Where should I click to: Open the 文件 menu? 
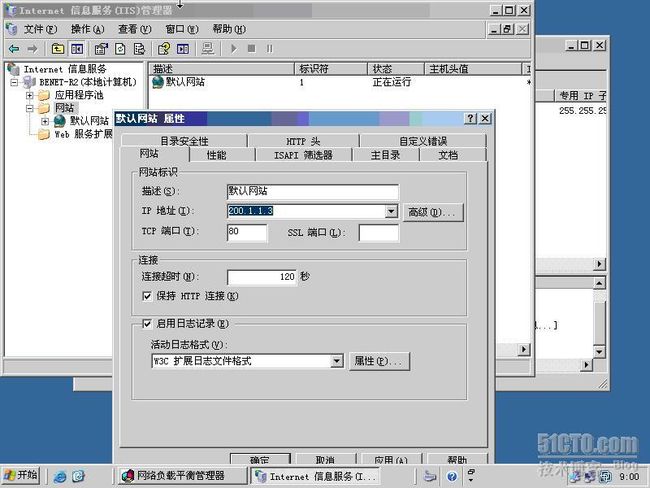pyautogui.click(x=40, y=29)
